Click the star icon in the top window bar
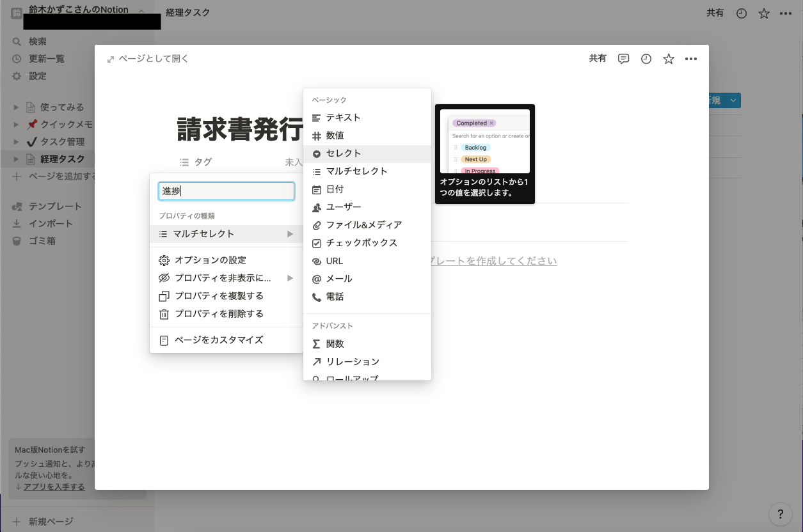Image resolution: width=803 pixels, height=532 pixels. click(764, 13)
